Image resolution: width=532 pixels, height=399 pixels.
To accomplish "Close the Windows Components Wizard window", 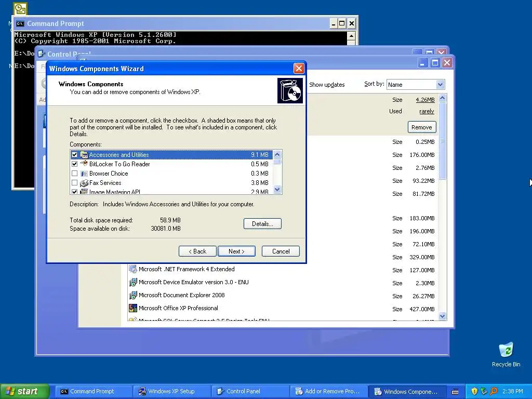I will (x=299, y=69).
